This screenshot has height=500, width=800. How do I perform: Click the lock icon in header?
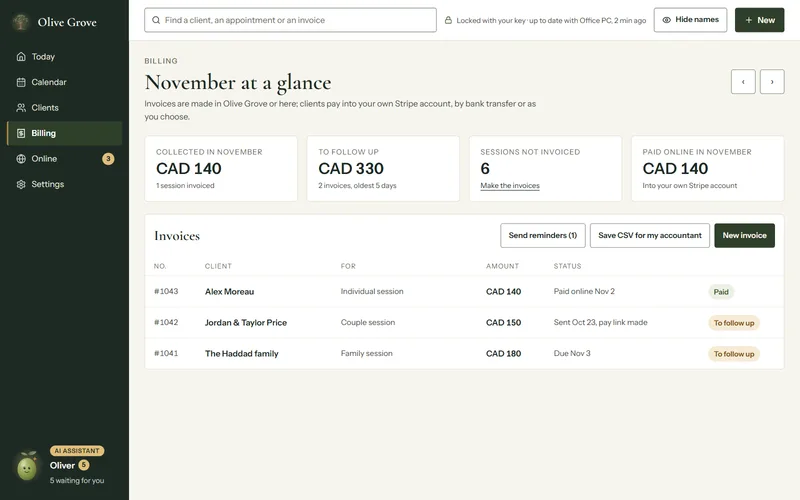[x=448, y=20]
